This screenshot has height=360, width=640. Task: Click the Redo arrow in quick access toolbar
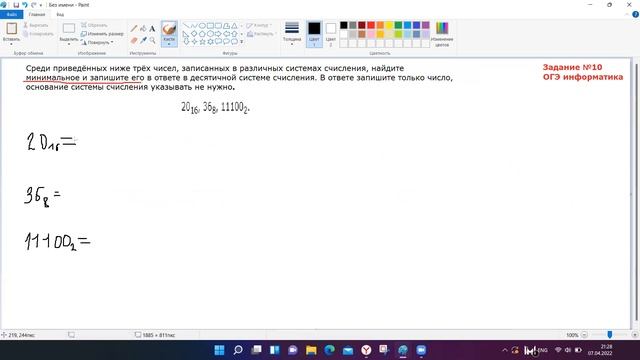33,5
